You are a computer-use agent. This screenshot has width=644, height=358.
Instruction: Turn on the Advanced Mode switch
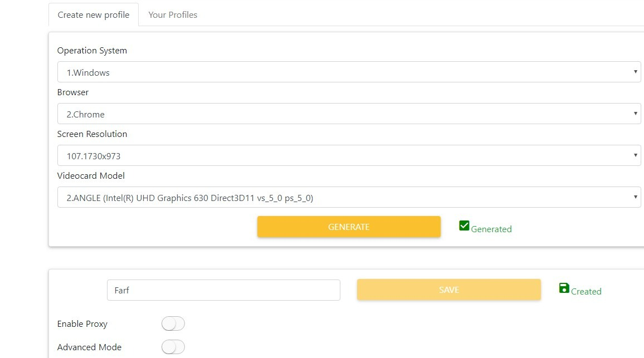pyautogui.click(x=173, y=347)
